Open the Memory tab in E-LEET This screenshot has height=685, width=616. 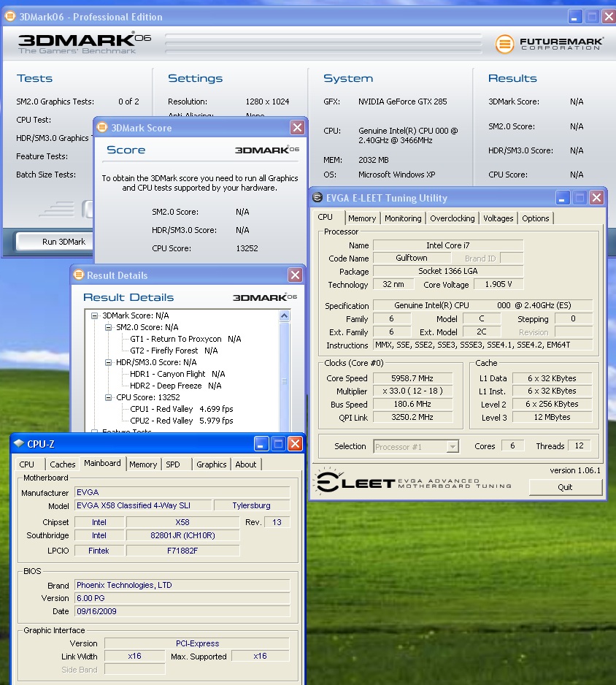click(x=362, y=218)
